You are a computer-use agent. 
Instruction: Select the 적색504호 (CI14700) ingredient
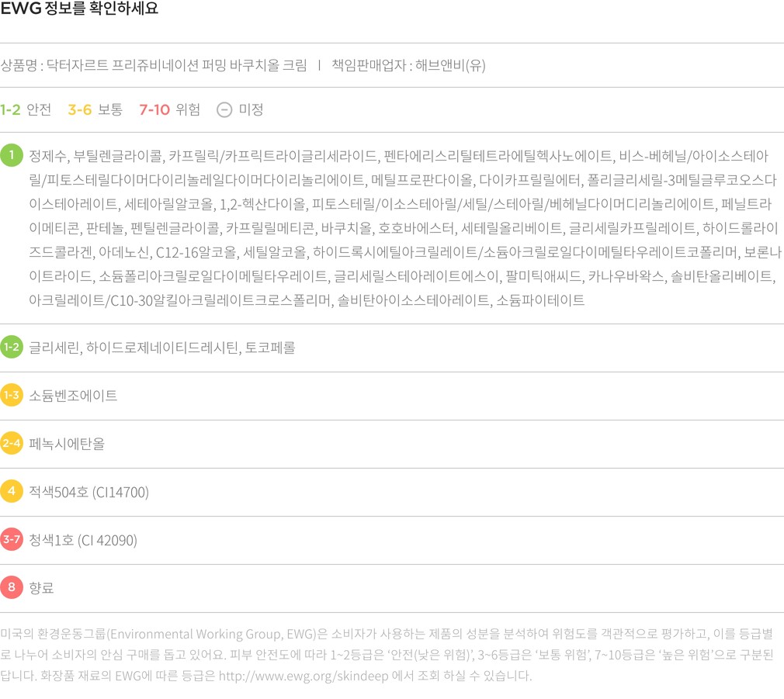pos(88,492)
